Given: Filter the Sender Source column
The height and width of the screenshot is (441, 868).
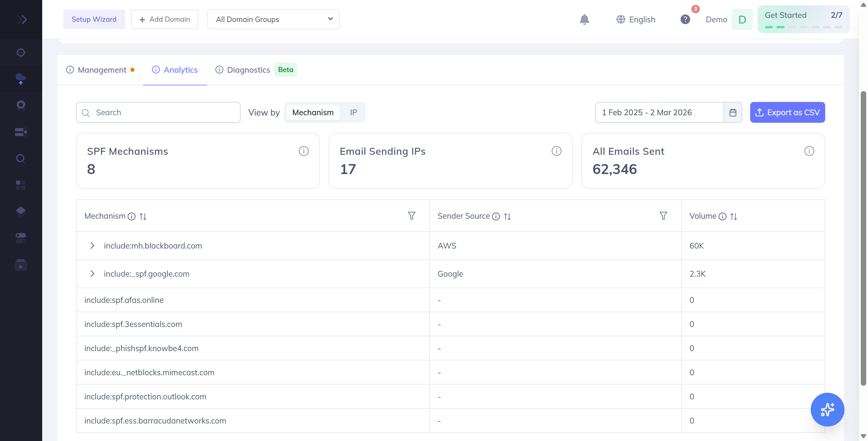Looking at the screenshot, I should (663, 216).
